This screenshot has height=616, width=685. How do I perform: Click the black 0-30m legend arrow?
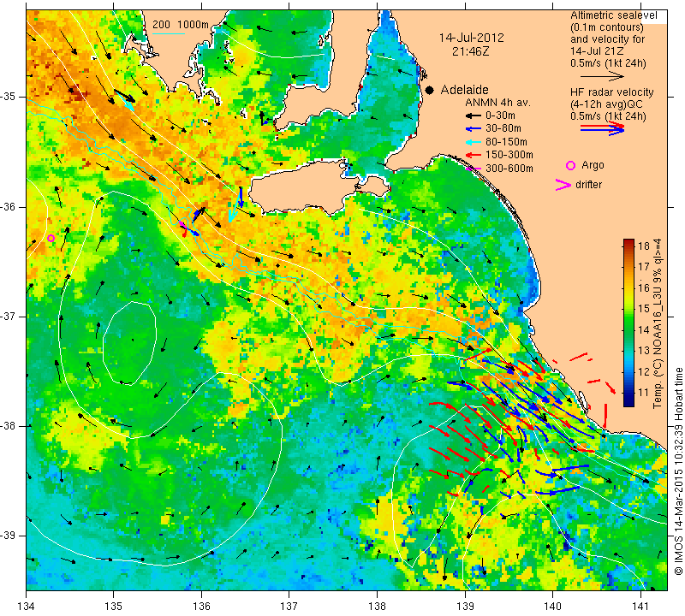coord(473,116)
